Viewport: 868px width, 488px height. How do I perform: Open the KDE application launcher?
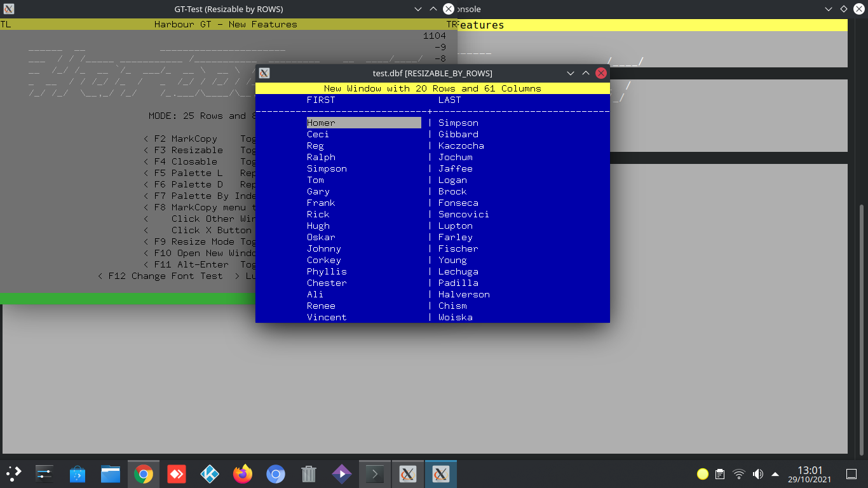pos(14,474)
